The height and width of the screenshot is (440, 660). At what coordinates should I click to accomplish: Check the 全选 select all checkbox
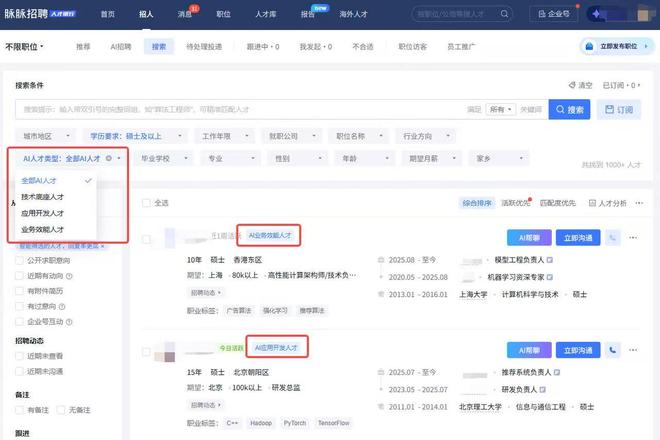(x=146, y=203)
